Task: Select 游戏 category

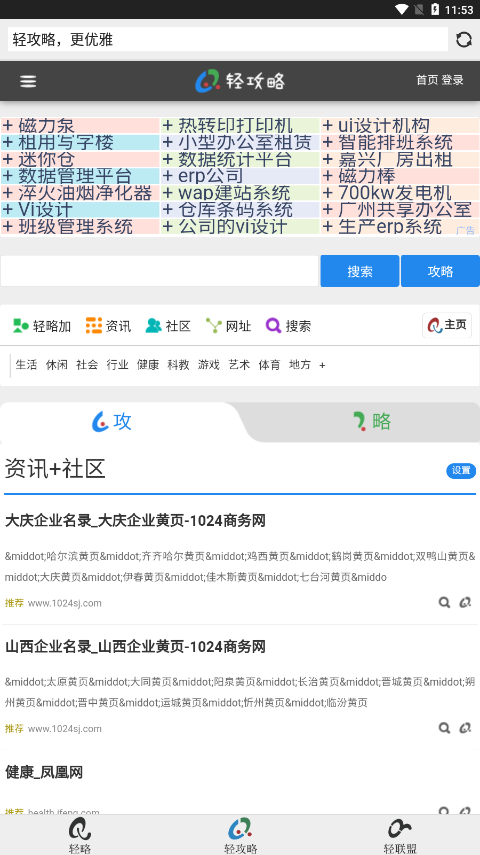Action: 208,365
